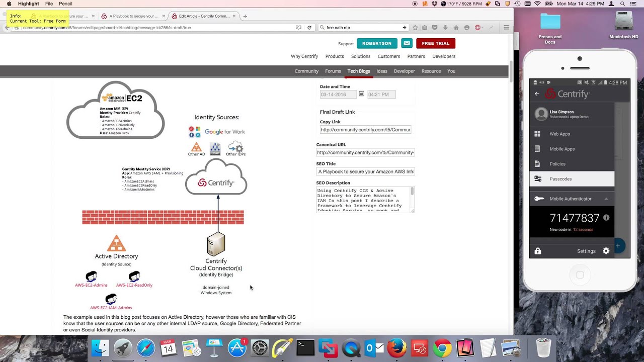Open Why Centrify navigation link
The width and height of the screenshot is (644, 362).
coord(304,56)
